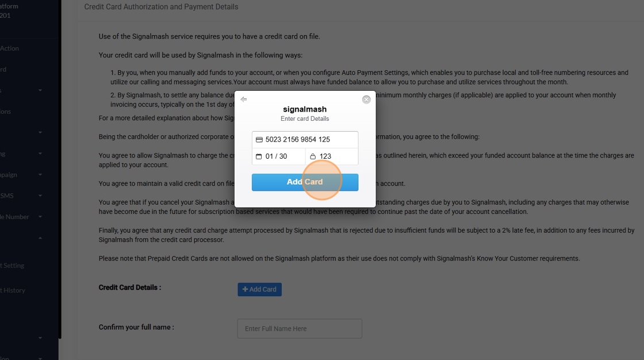Viewport: 644px width, 360px height.
Task: Open the Action item in the sidebar
Action: coord(9,48)
